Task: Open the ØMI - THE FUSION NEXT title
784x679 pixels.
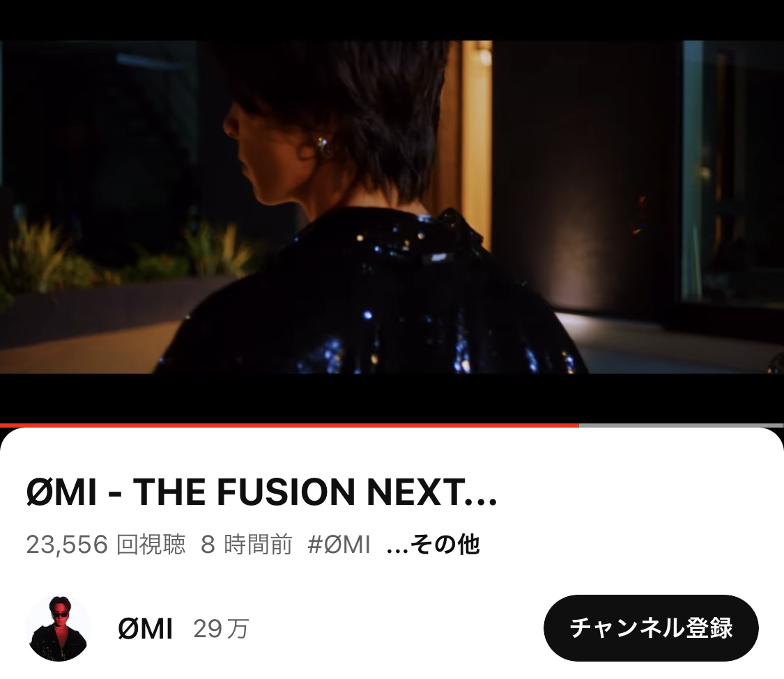Action: pos(261,492)
